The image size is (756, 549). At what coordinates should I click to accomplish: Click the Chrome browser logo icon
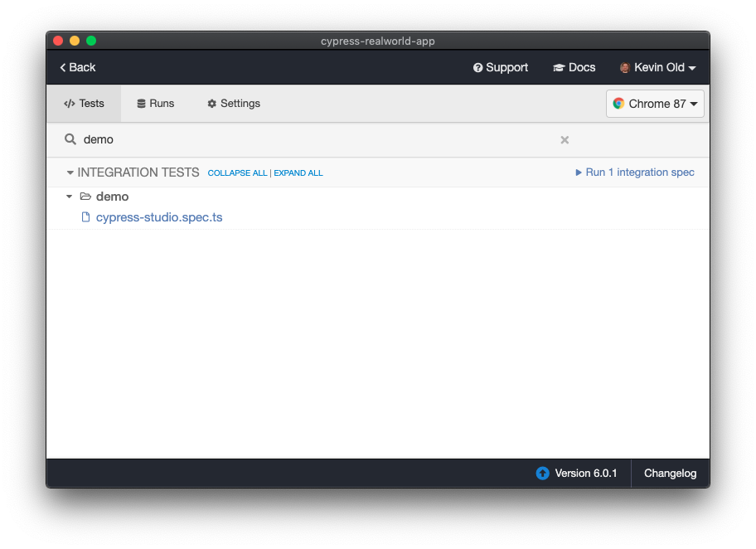618,104
